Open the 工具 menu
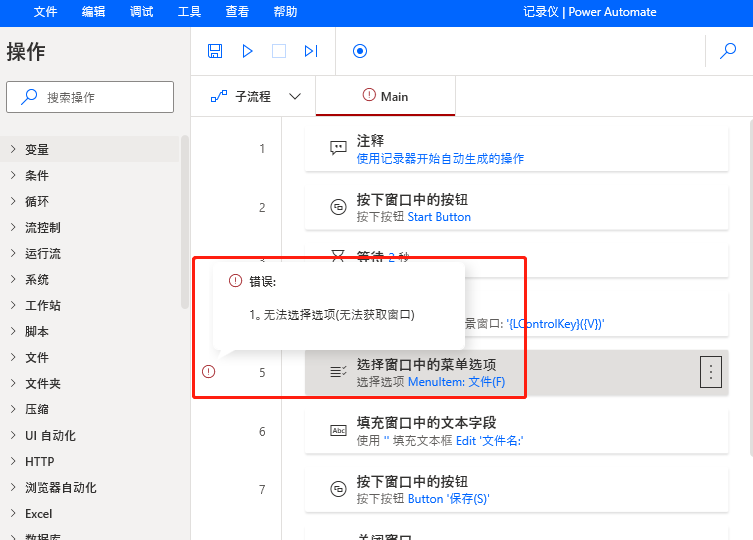 point(189,12)
